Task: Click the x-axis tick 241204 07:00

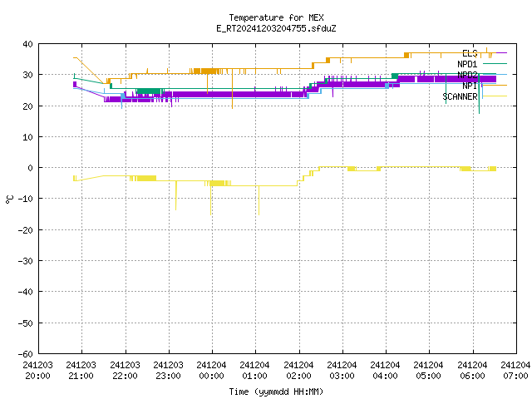Action: point(515,371)
